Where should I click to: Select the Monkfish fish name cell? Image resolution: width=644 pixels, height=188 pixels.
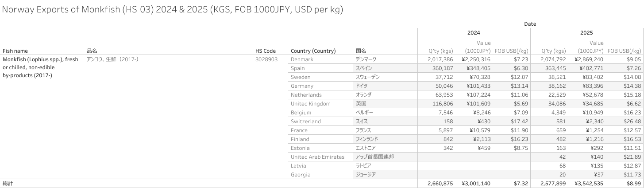click(x=40, y=67)
